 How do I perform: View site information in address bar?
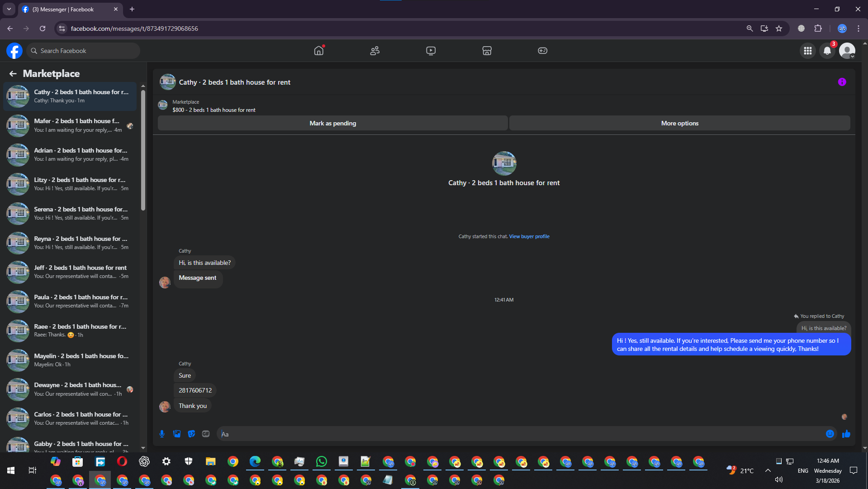coord(62,29)
